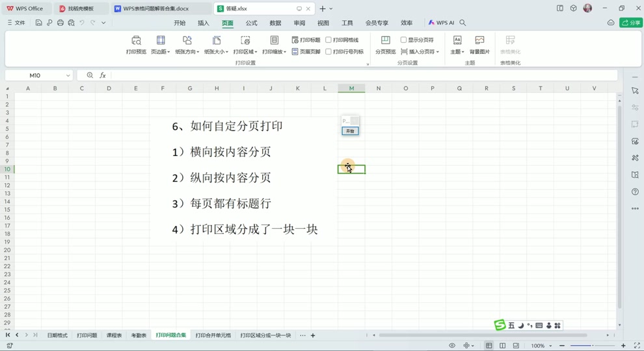Image resolution: width=644 pixels, height=351 pixels.
Task: Switch to 视图 (View) ribbon tab
Action: (323, 23)
